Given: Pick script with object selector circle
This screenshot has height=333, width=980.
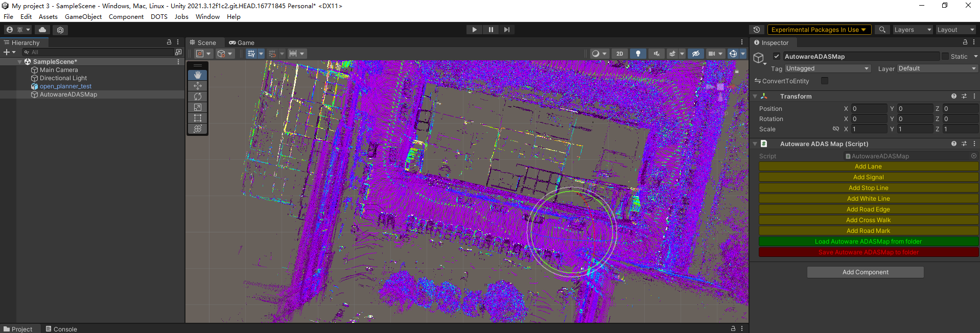Looking at the screenshot, I should click(974, 156).
